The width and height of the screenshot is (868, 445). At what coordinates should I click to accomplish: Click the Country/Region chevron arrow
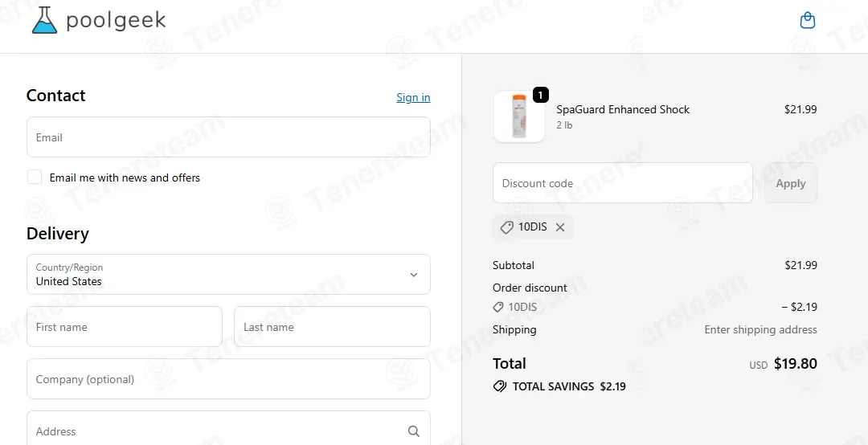pos(414,275)
